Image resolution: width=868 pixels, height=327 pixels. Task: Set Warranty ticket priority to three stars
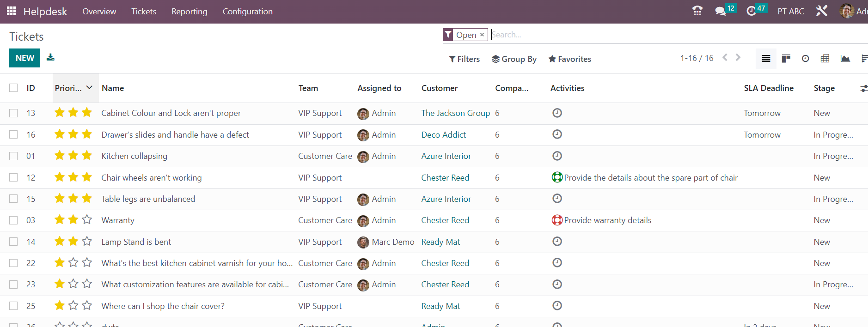(x=87, y=220)
